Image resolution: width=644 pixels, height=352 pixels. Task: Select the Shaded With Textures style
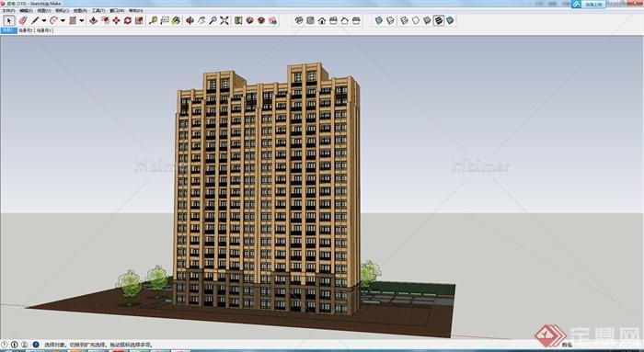pyautogui.click(x=439, y=20)
